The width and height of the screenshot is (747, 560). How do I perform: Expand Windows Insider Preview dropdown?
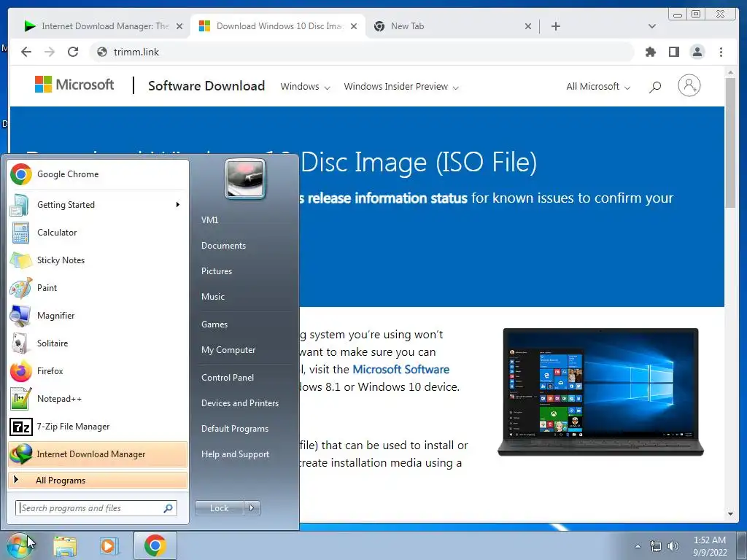tap(401, 87)
